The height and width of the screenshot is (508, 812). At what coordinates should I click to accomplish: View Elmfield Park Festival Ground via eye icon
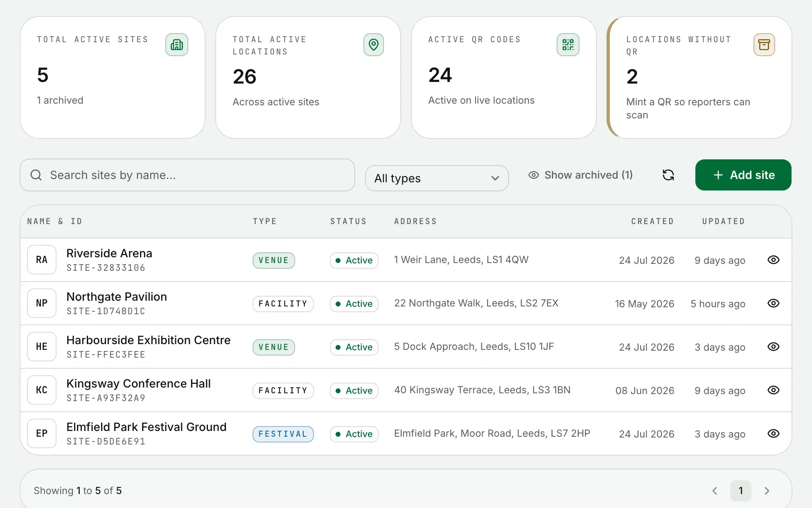click(774, 433)
